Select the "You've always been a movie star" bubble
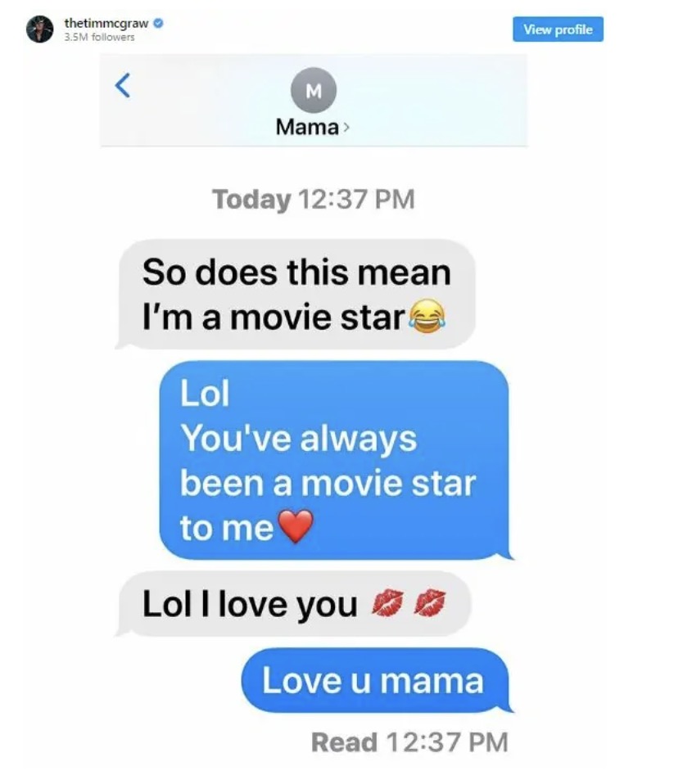Image resolution: width=683 pixels, height=784 pixels. 335,461
